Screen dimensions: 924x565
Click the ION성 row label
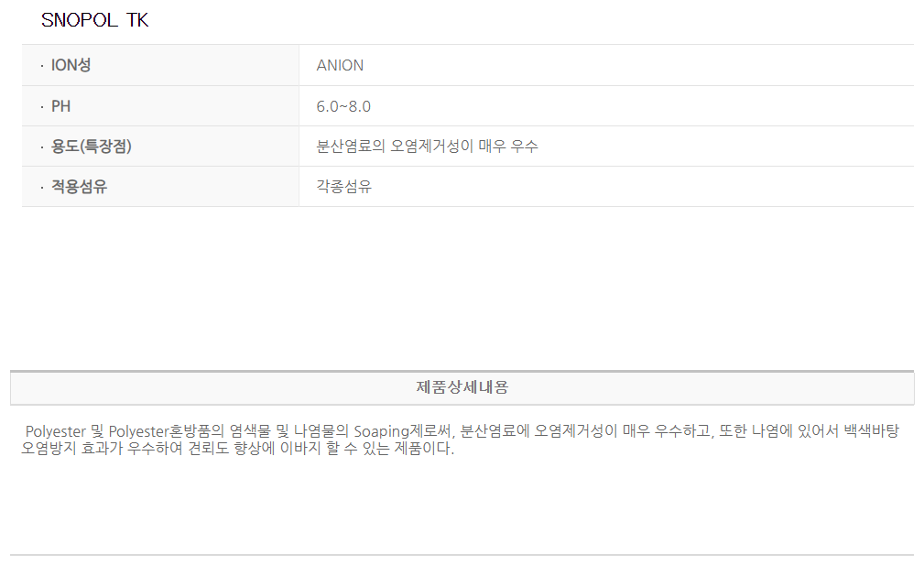(x=71, y=65)
